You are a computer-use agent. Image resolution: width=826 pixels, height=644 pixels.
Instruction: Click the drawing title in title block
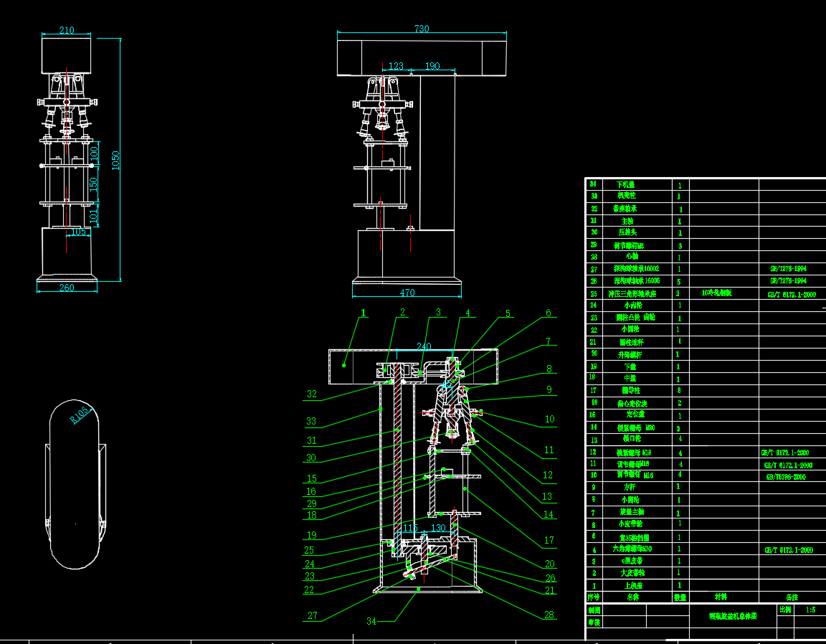coord(733,615)
